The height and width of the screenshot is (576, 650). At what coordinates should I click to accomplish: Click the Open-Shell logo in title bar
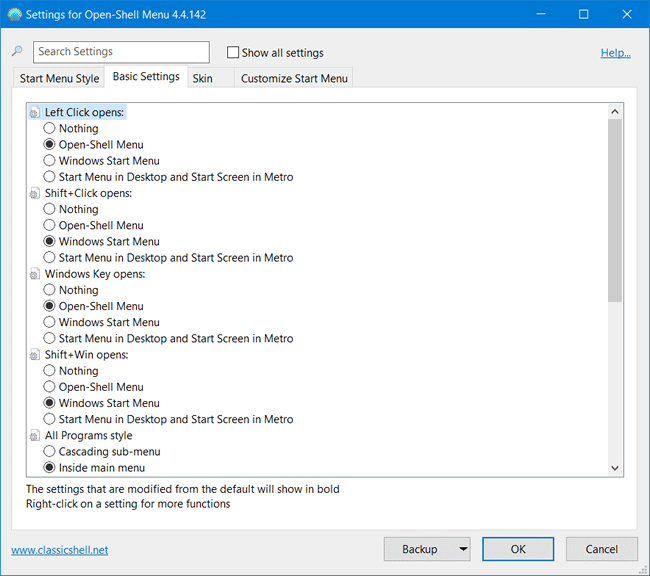[14, 14]
